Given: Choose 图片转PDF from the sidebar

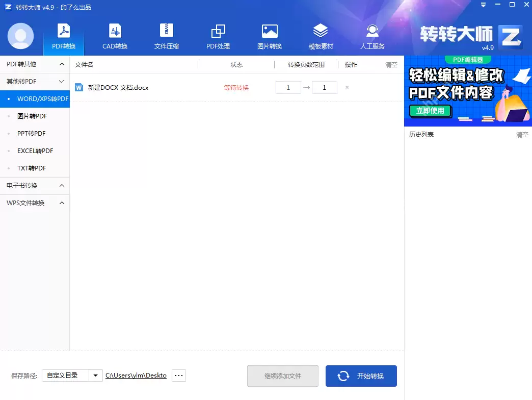Looking at the screenshot, I should 31,116.
